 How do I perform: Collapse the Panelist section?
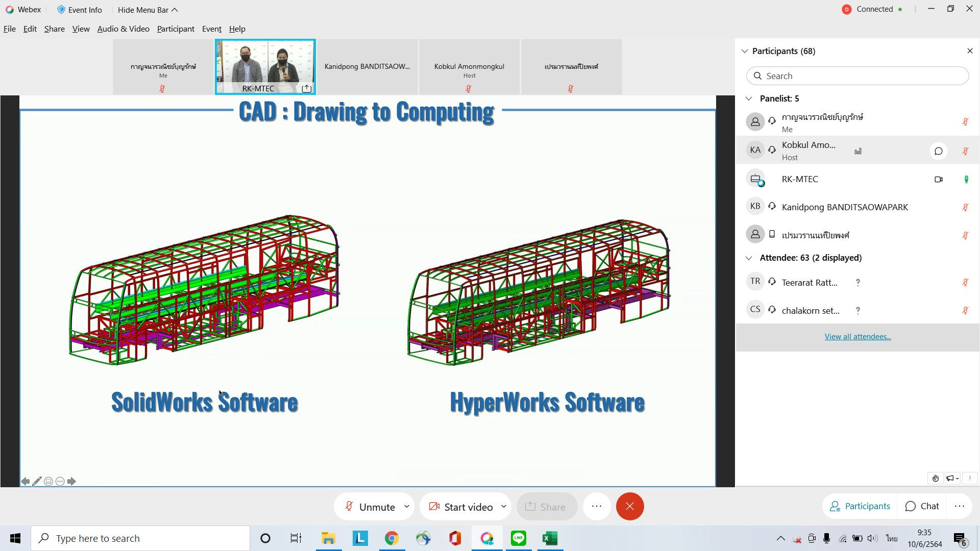tap(749, 98)
